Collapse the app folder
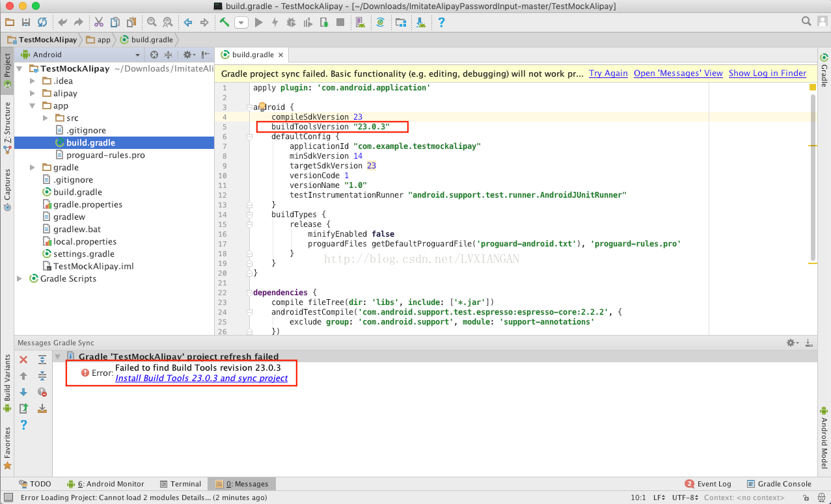The width and height of the screenshot is (831, 504). pos(33,106)
